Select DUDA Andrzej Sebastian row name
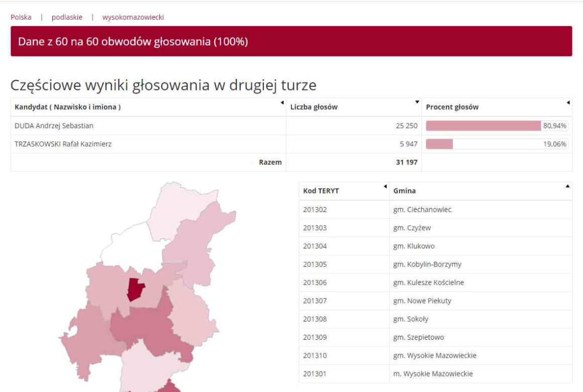Screen dimensions: 583x392 point(54,126)
